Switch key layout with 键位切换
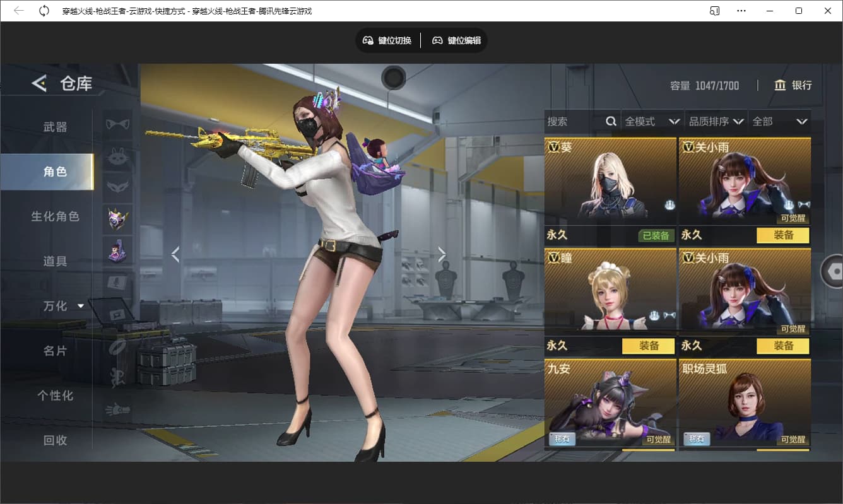This screenshot has height=504, width=843. click(x=387, y=40)
